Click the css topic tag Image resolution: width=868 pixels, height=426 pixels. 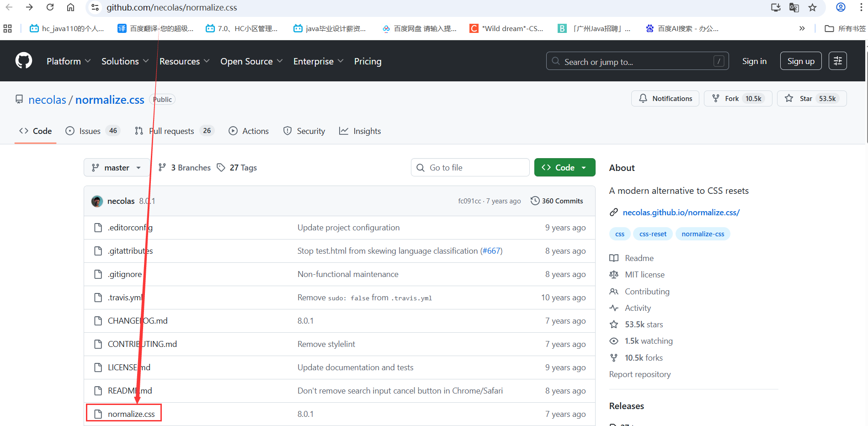pyautogui.click(x=620, y=234)
